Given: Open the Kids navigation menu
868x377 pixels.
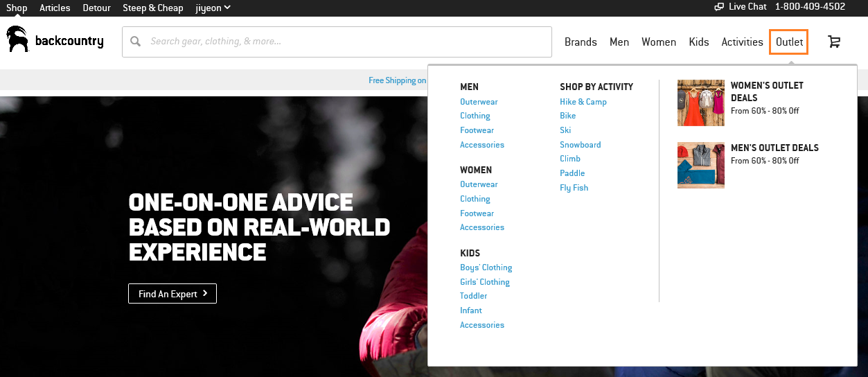Looking at the screenshot, I should pos(699,42).
